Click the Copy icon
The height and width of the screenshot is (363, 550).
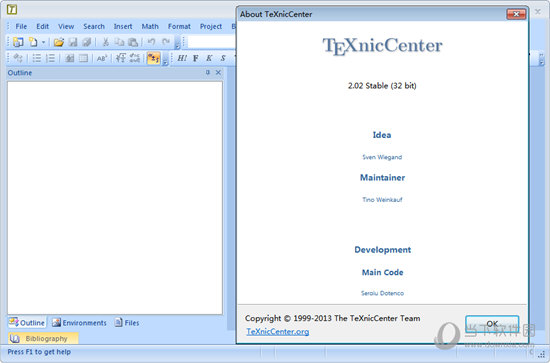pyautogui.click(x=119, y=42)
